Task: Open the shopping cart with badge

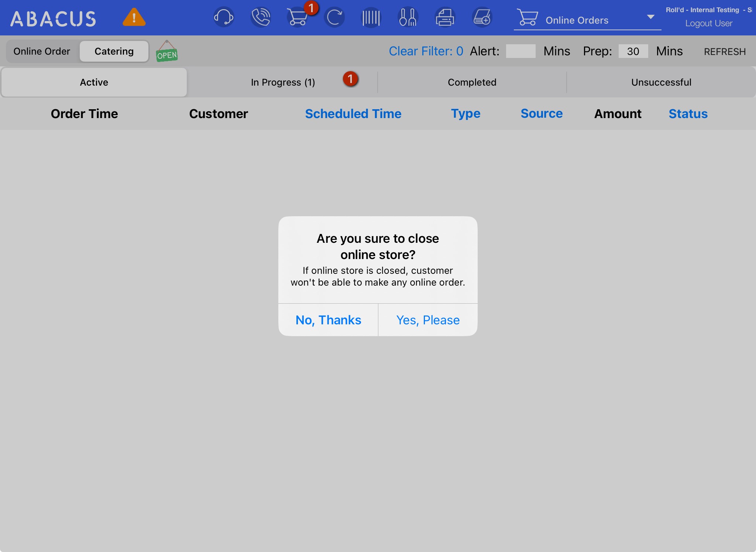Action: (x=298, y=17)
